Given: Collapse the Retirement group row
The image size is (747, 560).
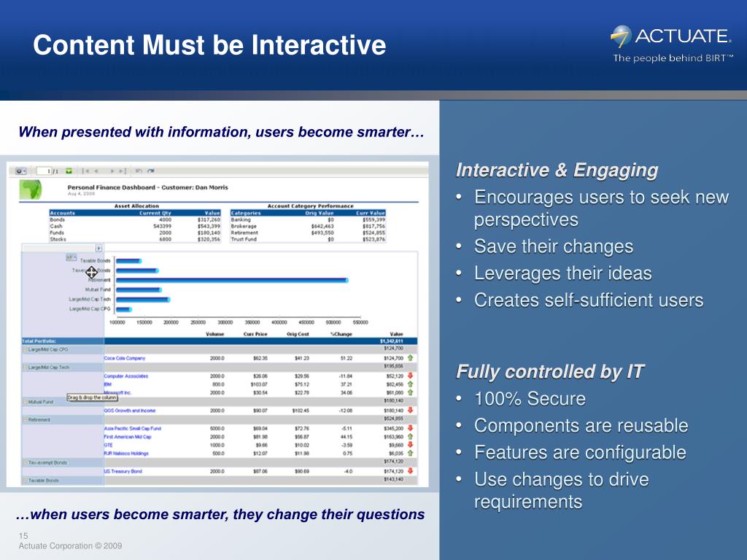Looking at the screenshot, I should click(x=26, y=420).
